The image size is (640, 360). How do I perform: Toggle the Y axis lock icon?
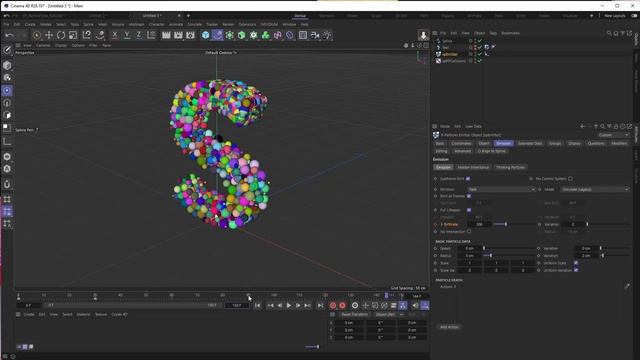(x=127, y=35)
